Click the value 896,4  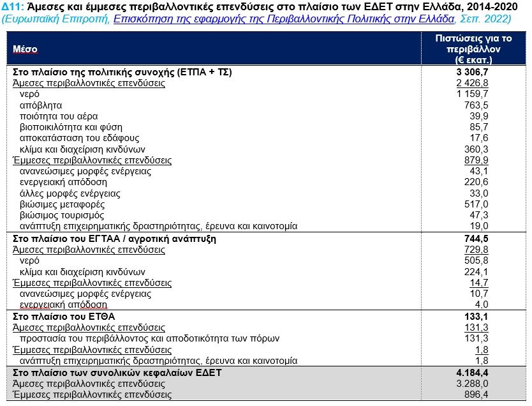coord(477,395)
